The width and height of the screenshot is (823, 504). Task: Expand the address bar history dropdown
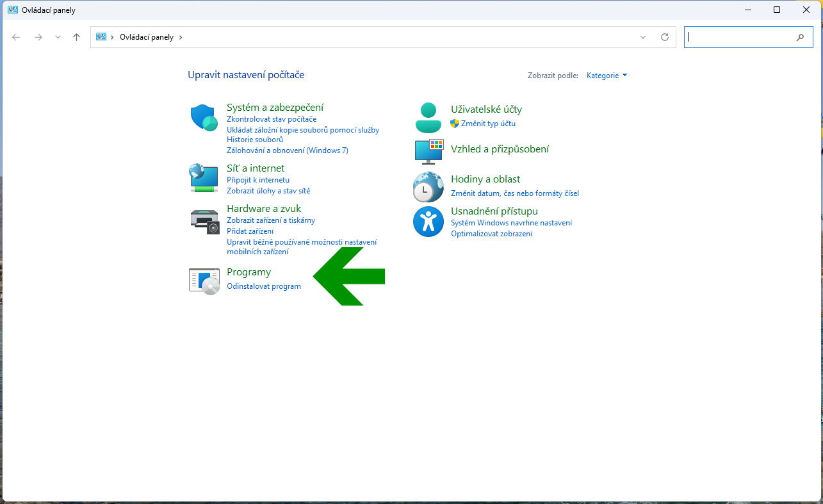tap(643, 37)
